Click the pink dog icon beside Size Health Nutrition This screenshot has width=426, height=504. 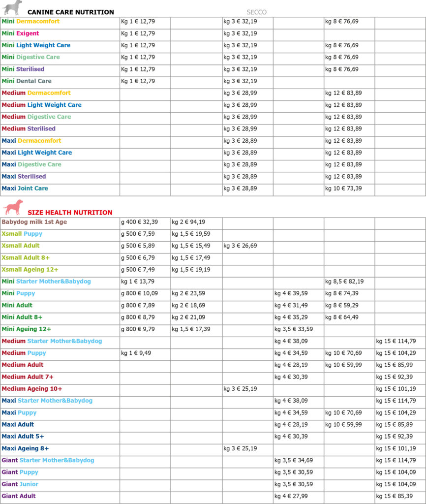click(13, 207)
